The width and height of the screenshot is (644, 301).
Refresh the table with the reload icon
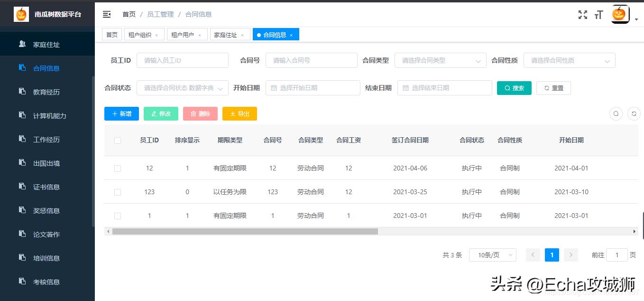(x=634, y=113)
